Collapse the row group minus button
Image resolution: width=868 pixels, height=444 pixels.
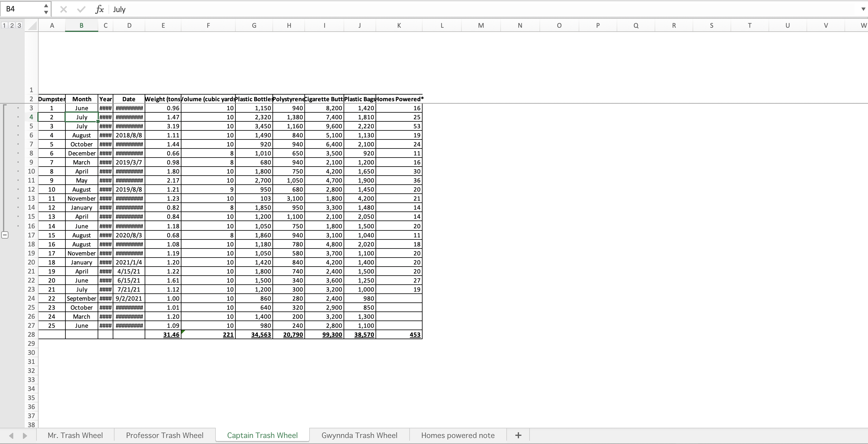coord(5,235)
